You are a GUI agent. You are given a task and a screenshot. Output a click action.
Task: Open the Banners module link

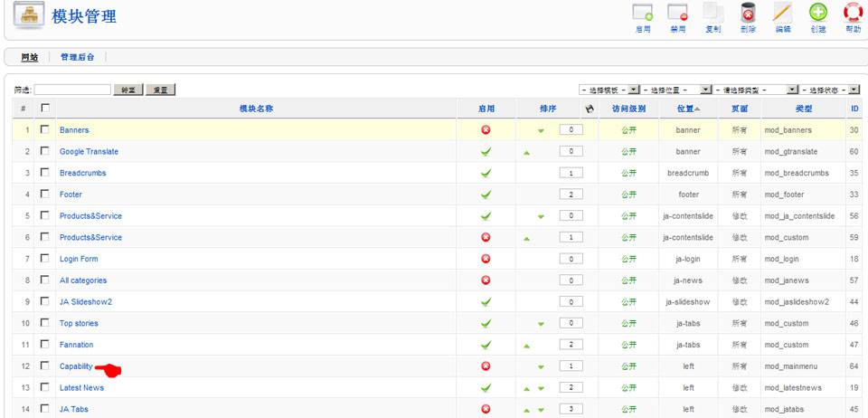74,130
